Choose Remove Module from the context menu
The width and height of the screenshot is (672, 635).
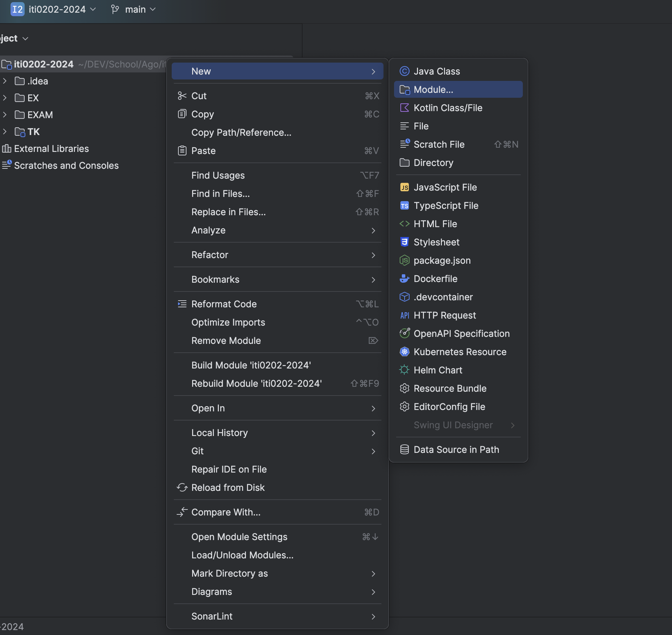click(x=226, y=340)
